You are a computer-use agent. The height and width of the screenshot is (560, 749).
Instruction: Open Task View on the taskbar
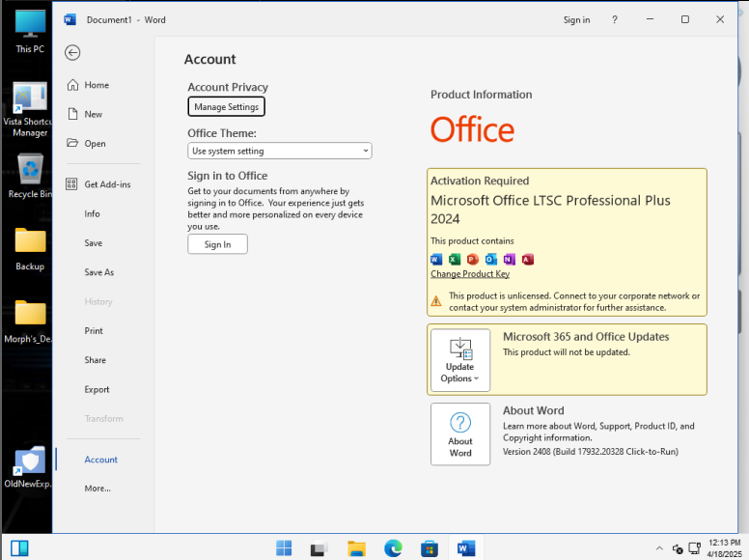pos(319,548)
